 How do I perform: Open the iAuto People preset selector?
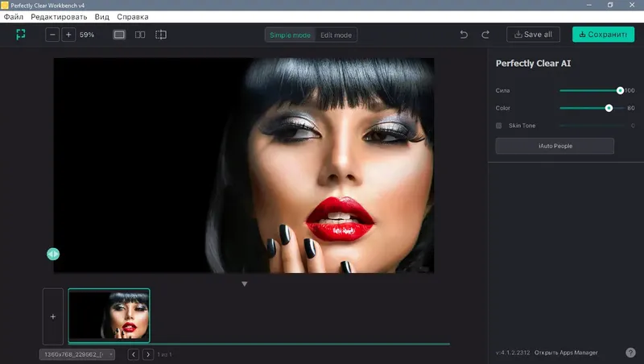point(555,146)
